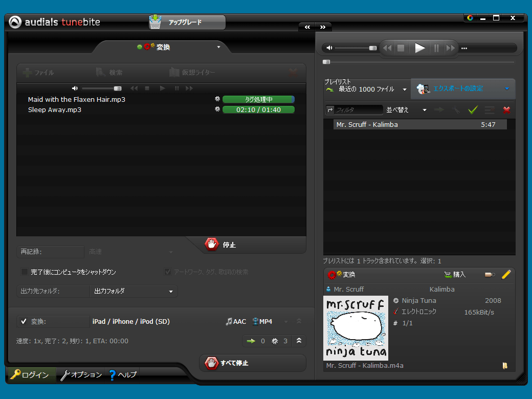Open the ヘルプ help menu

tap(122, 375)
